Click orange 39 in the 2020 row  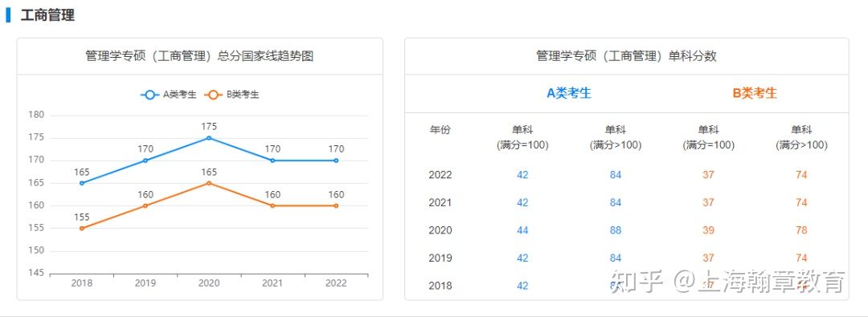click(x=709, y=230)
